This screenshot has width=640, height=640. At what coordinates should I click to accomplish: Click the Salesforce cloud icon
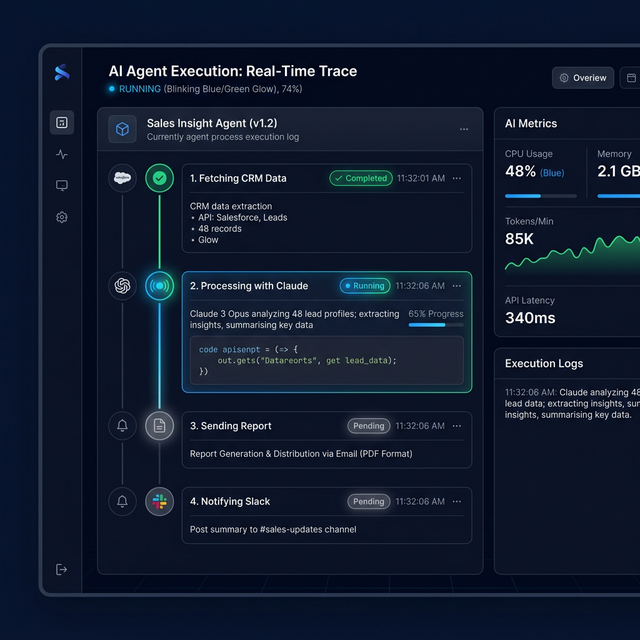[x=122, y=178]
